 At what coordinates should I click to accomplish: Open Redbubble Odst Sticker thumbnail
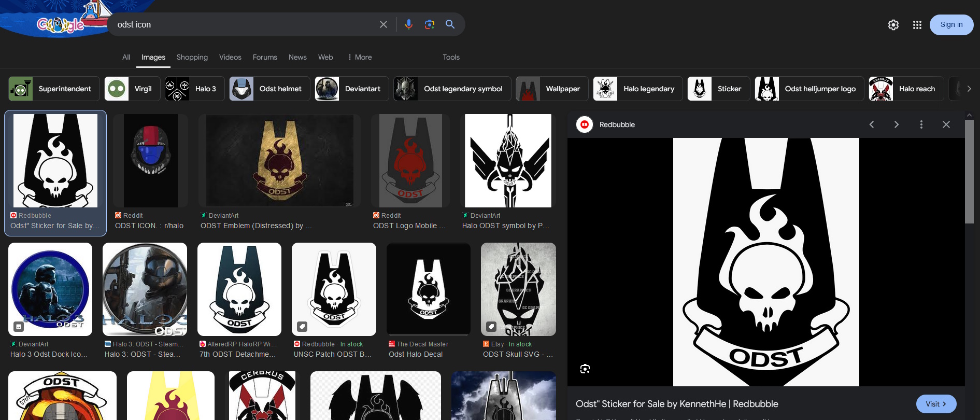(55, 161)
